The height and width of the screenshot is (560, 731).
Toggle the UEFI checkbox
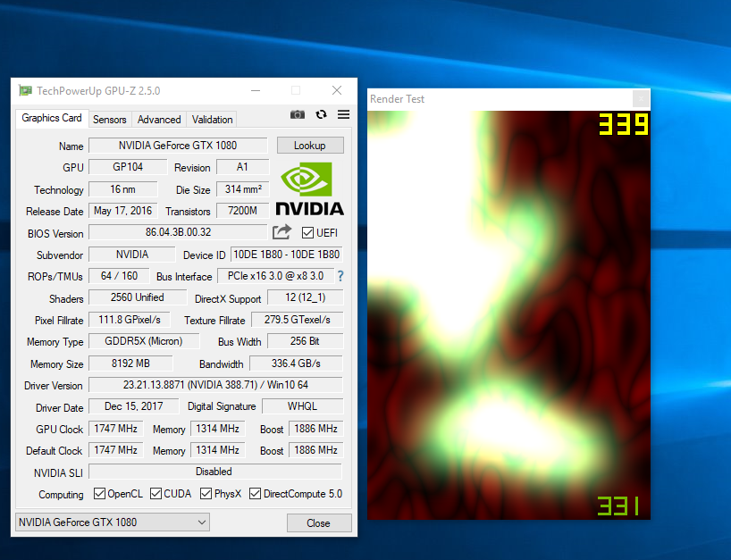click(307, 232)
